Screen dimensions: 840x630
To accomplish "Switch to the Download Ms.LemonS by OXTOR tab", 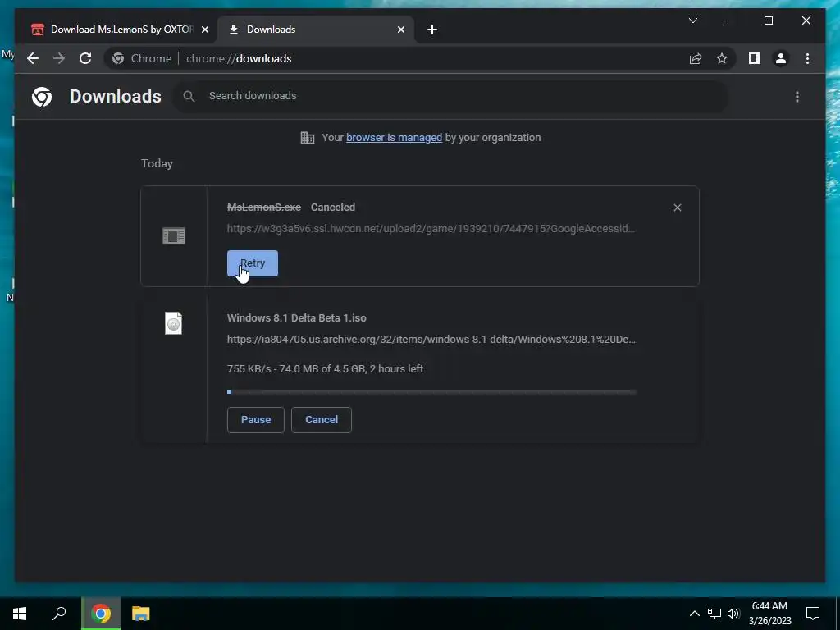I will click(119, 30).
